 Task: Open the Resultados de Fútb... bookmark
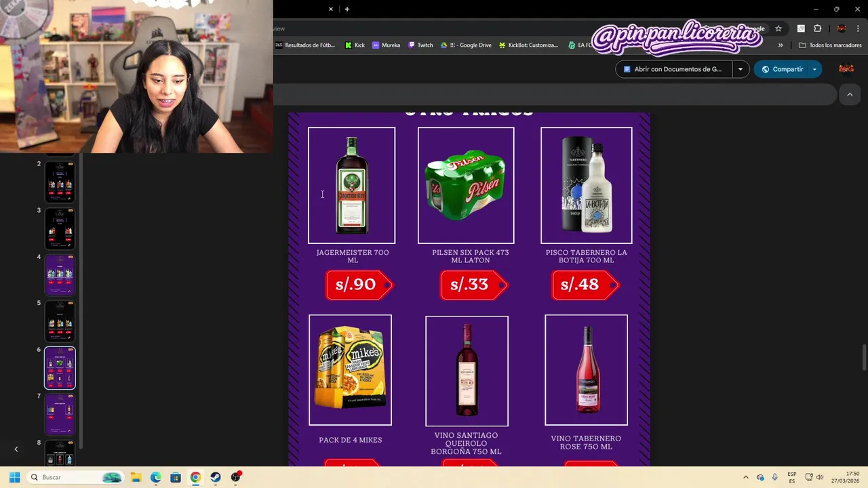(305, 45)
